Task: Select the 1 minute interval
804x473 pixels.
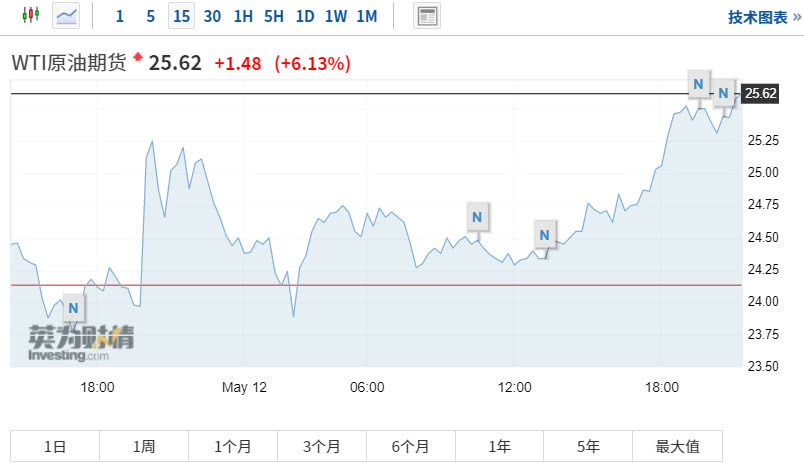Action: 120,16
